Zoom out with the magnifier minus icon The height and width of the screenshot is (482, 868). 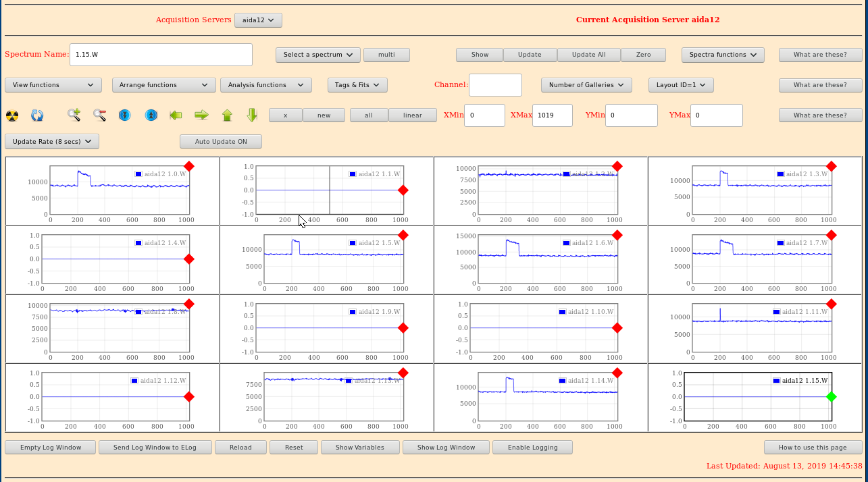100,115
